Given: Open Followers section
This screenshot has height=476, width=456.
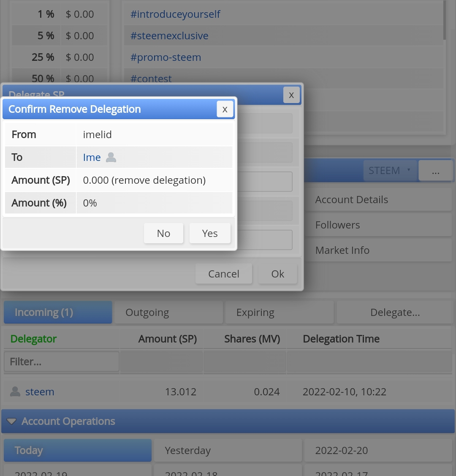Looking at the screenshot, I should [378, 225].
